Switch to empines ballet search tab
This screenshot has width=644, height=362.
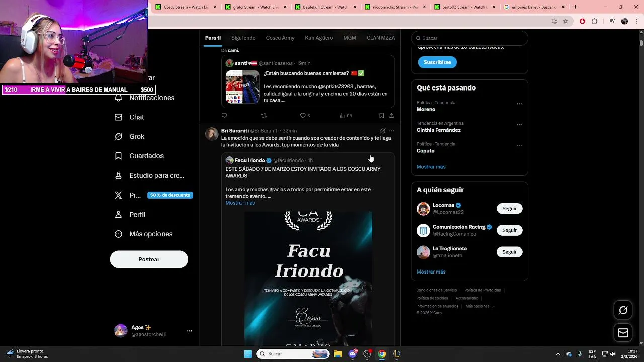[534, 7]
